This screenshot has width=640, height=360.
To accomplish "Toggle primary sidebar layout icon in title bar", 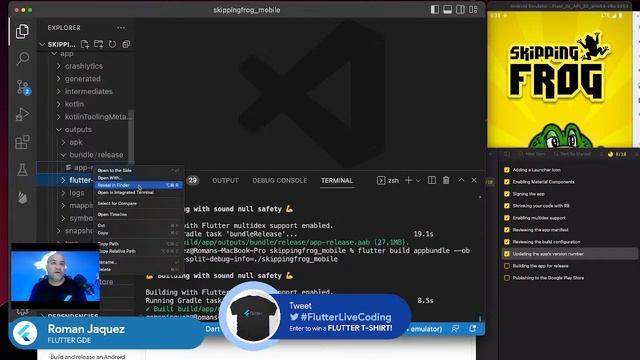I will point(435,10).
